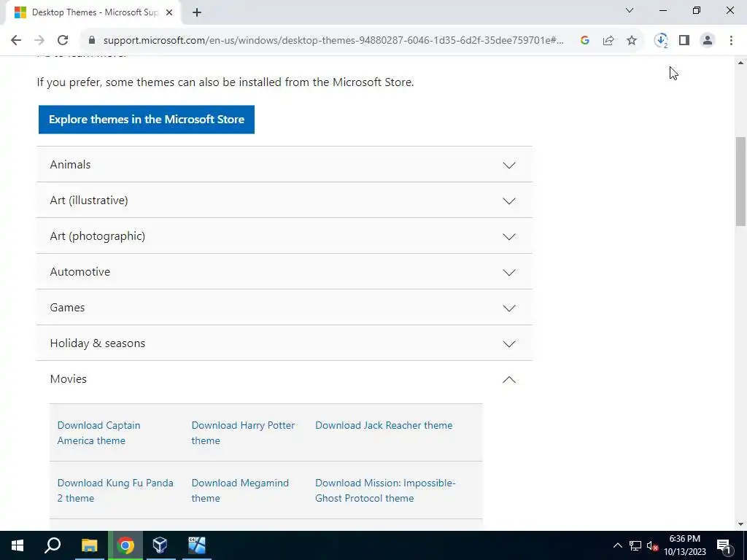Go back to the previous page
Image resolution: width=747 pixels, height=560 pixels.
click(x=16, y=41)
